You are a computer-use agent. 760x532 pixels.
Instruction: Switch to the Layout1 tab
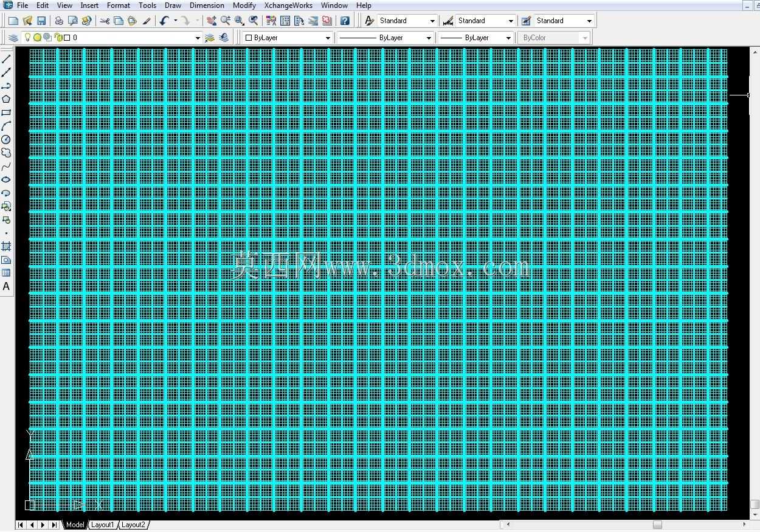tap(103, 525)
